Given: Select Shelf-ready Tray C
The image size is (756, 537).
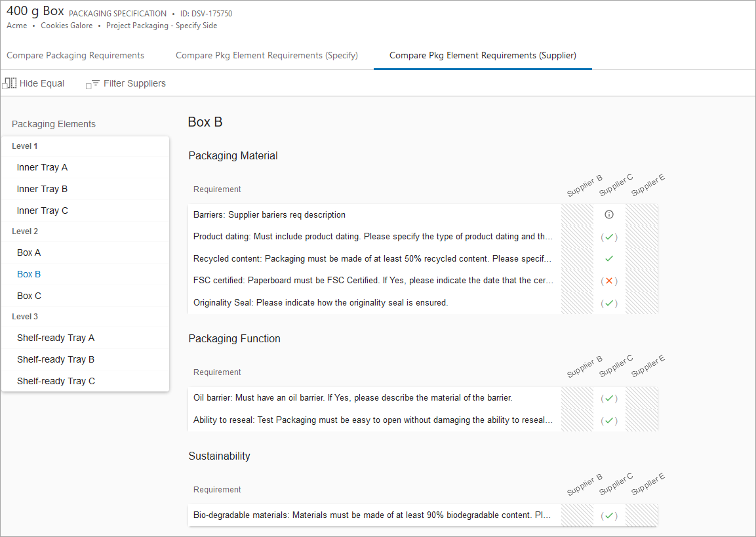Looking at the screenshot, I should click(85, 381).
